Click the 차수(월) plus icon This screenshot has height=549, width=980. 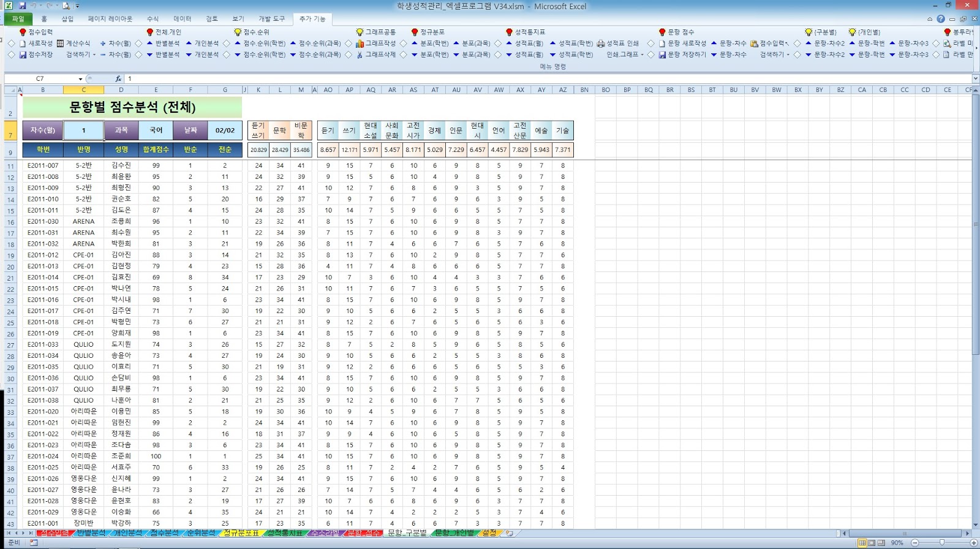point(103,44)
